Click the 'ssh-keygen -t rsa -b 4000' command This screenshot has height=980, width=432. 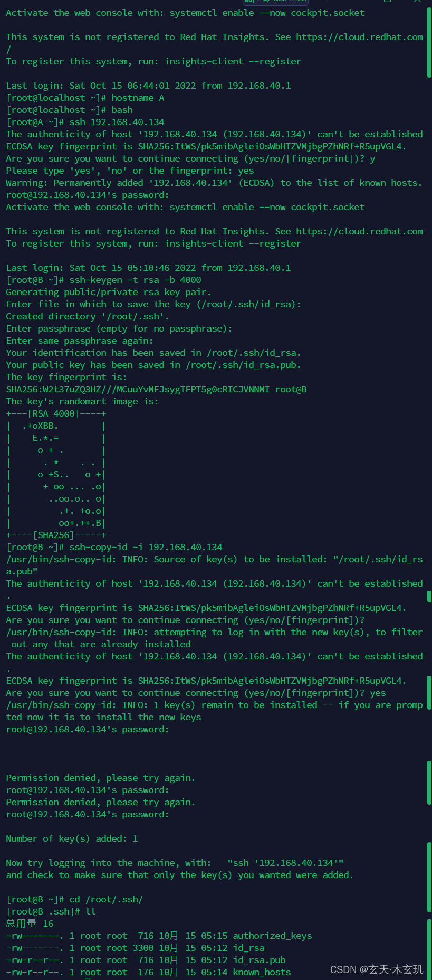click(x=135, y=280)
